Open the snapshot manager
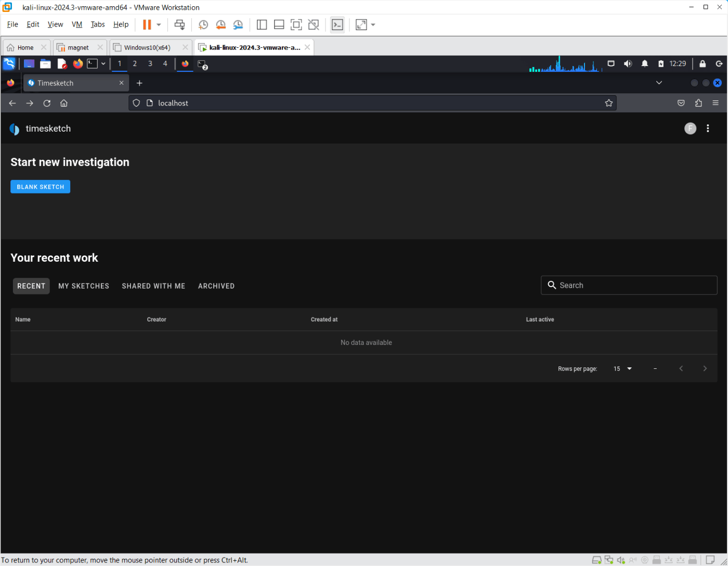Screen dimensions: 728x566 pos(238,24)
